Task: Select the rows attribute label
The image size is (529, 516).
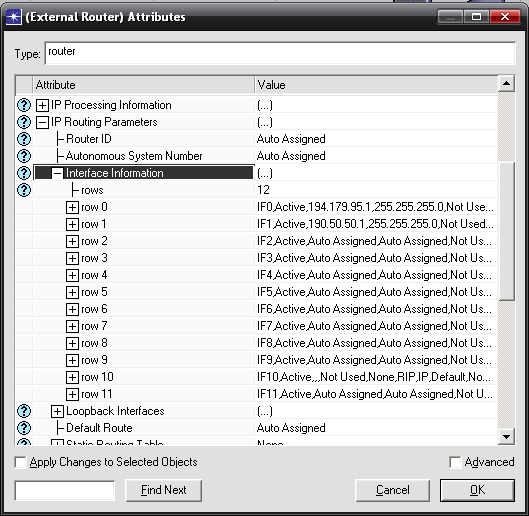Action: [x=92, y=190]
